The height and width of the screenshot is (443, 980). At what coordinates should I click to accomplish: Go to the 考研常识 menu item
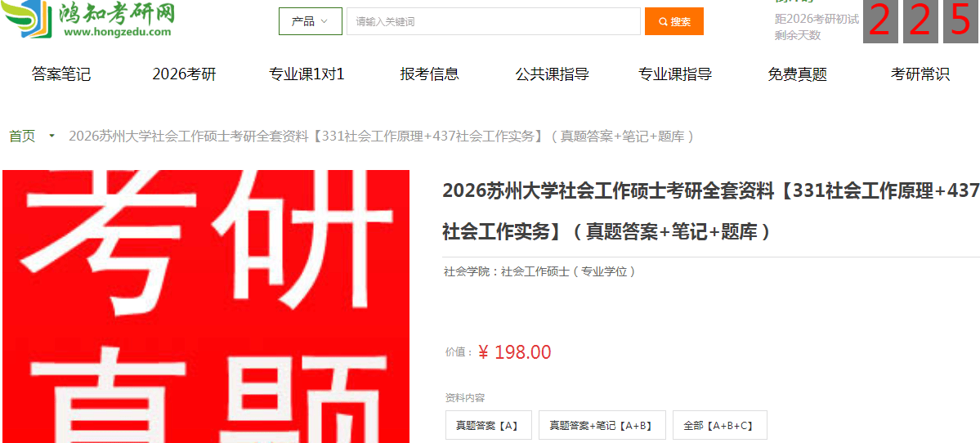tap(920, 74)
